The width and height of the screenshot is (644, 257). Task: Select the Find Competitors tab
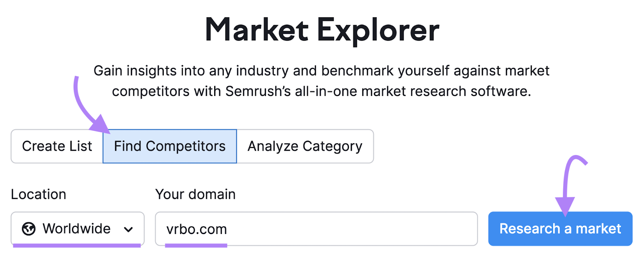tap(169, 146)
